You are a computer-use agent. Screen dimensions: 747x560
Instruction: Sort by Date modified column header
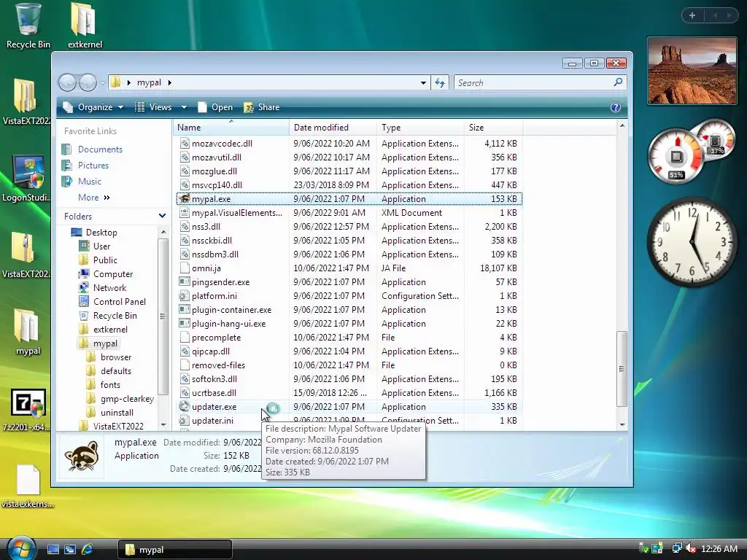point(333,127)
